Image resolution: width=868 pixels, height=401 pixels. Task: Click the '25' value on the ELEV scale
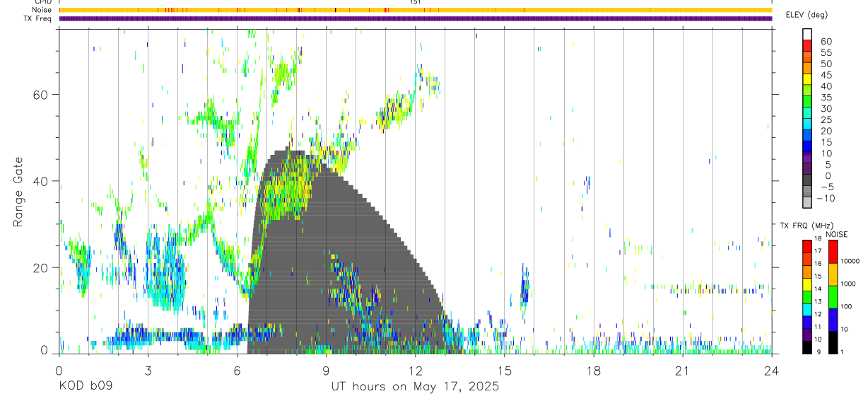pos(826,120)
